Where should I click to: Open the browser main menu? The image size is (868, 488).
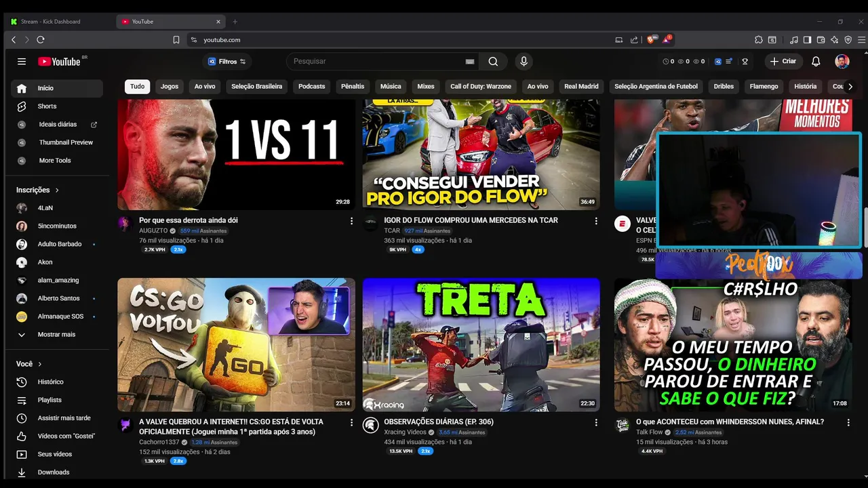[861, 40]
